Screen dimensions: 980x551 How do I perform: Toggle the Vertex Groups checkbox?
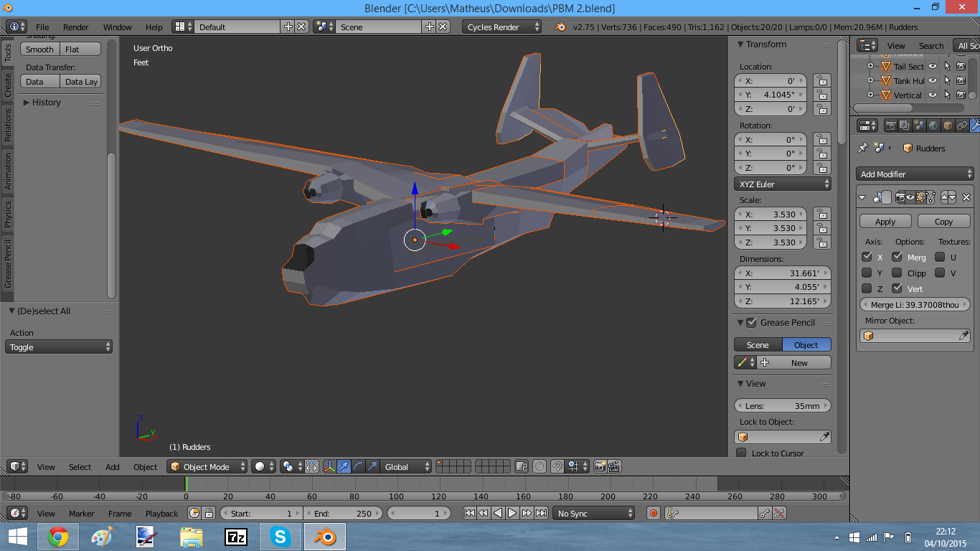tap(897, 288)
